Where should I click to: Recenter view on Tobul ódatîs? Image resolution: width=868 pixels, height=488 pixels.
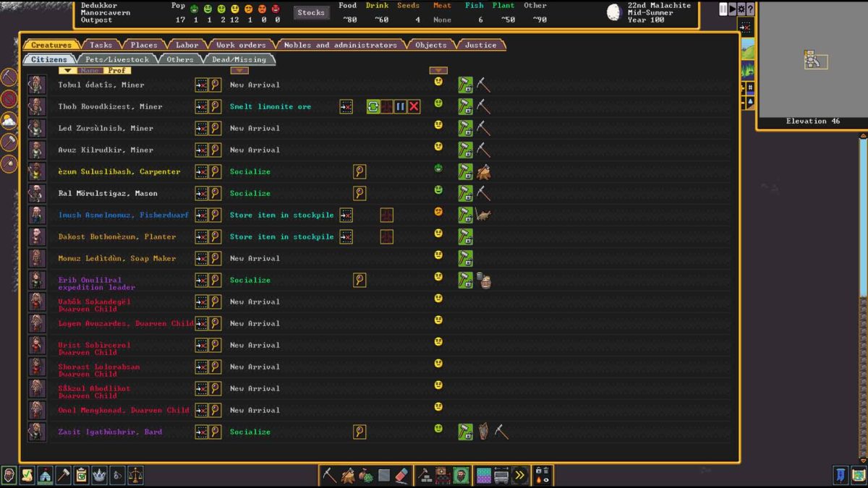(x=201, y=85)
